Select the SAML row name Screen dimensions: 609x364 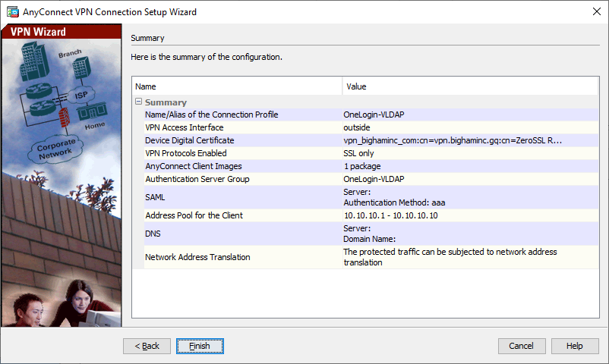(x=155, y=197)
